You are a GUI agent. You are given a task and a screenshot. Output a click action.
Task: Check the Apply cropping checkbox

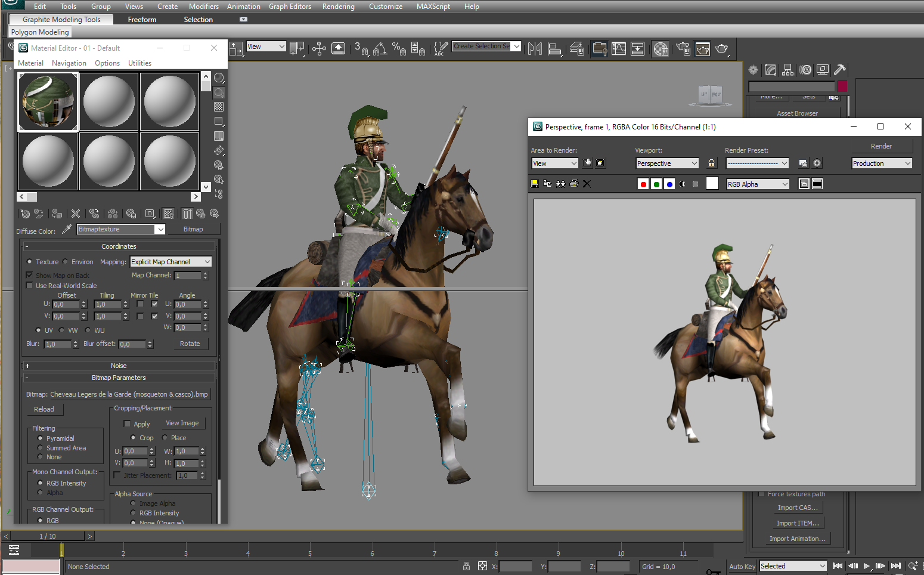127,423
